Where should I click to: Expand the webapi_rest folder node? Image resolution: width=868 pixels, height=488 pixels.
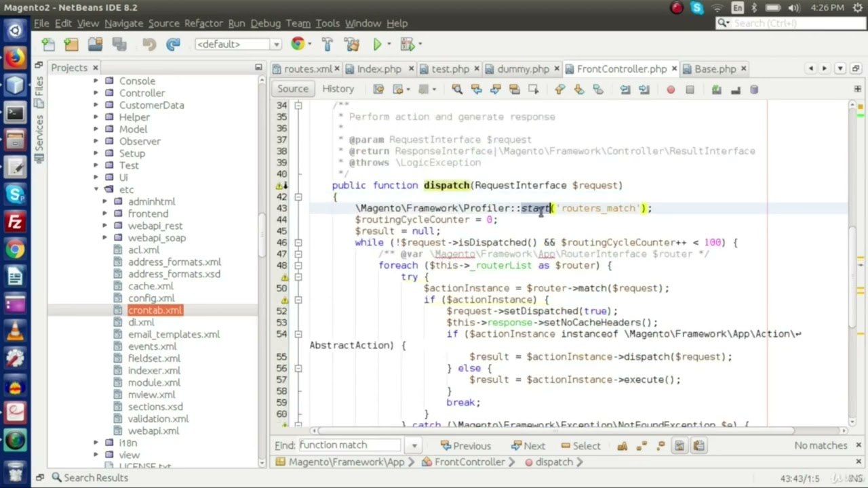[x=105, y=226]
